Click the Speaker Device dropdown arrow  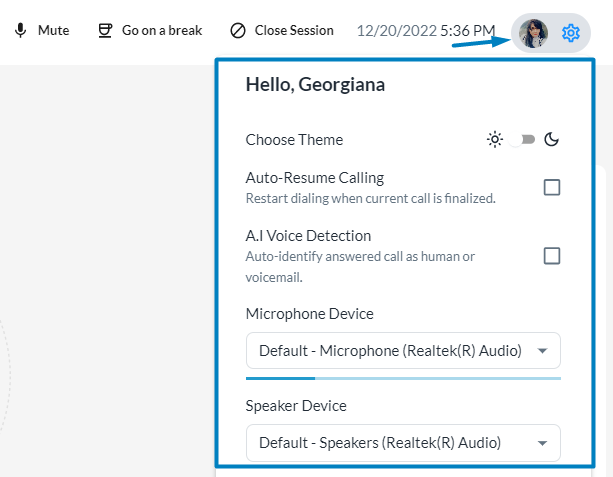542,442
